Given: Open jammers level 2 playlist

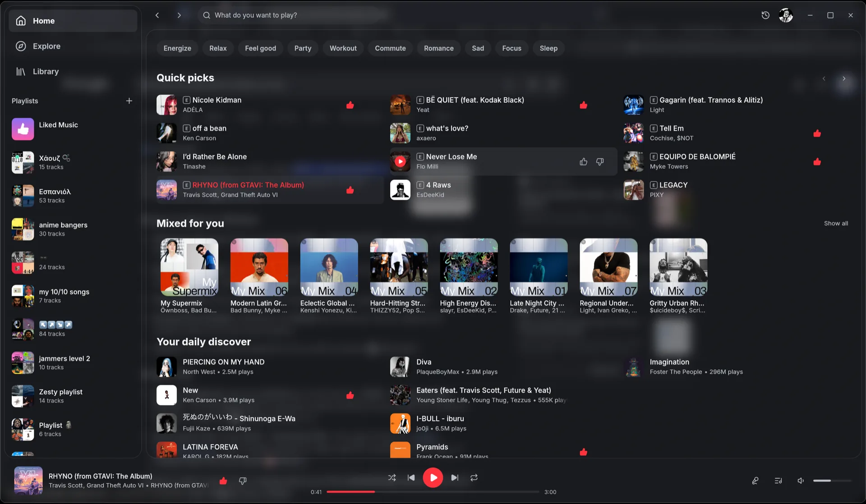Looking at the screenshot, I should click(x=73, y=363).
